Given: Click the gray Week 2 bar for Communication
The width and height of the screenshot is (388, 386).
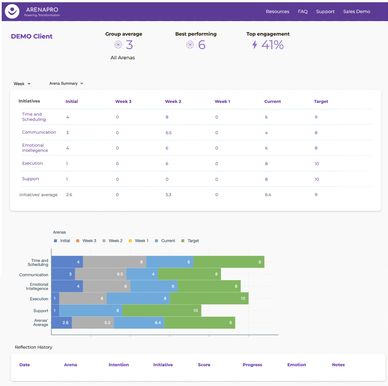Looking at the screenshot, I should [x=101, y=274].
